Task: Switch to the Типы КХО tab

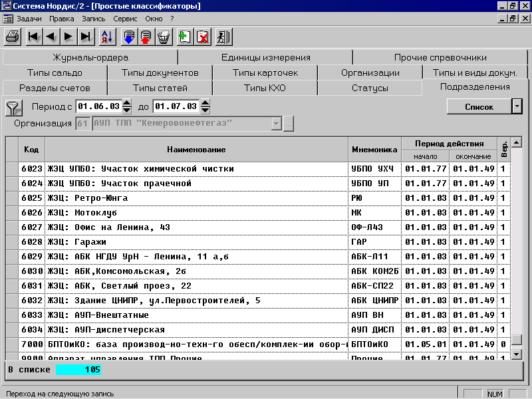Action: (265, 88)
